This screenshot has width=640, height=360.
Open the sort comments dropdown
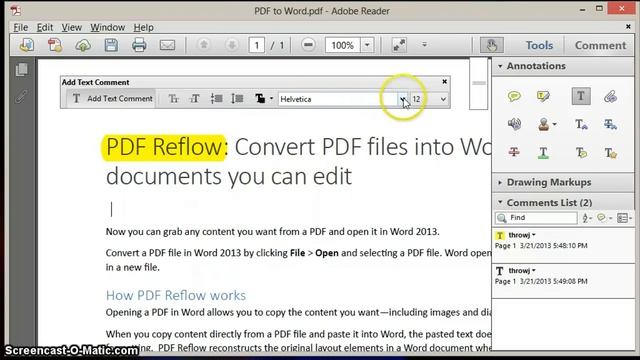(x=587, y=218)
